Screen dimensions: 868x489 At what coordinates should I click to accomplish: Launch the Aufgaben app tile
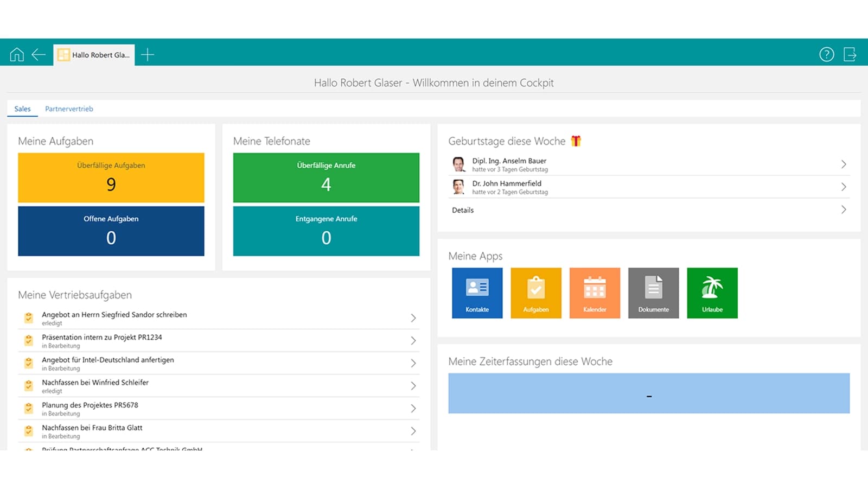click(x=535, y=293)
